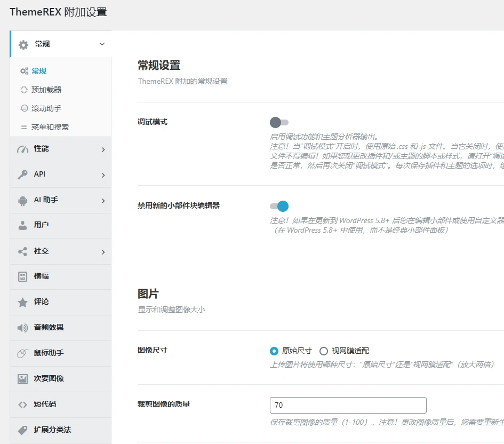Select the 视网膜适配 radio option

tap(324, 351)
